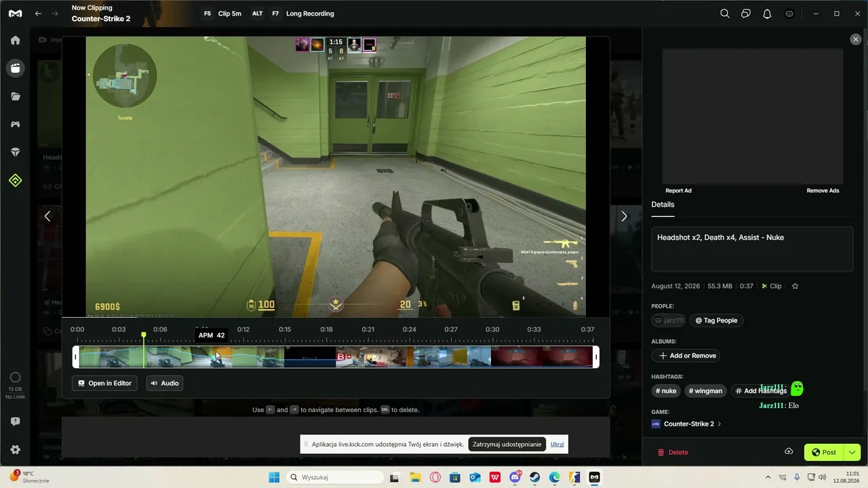
Task: Open Discord from the taskbar
Action: [515, 477]
